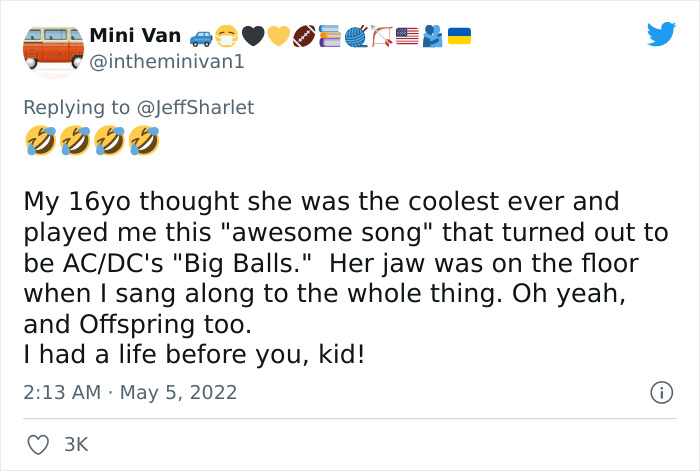Screen dimensions: 700x471
Task: Click the black heart emoji
Action: pos(252,37)
